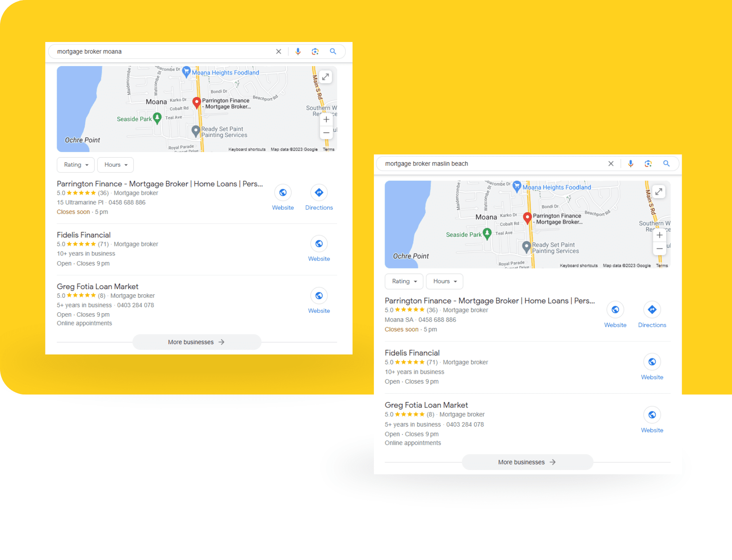The width and height of the screenshot is (732, 560).
Task: Click More businesses under moana results
Action: pyautogui.click(x=196, y=342)
